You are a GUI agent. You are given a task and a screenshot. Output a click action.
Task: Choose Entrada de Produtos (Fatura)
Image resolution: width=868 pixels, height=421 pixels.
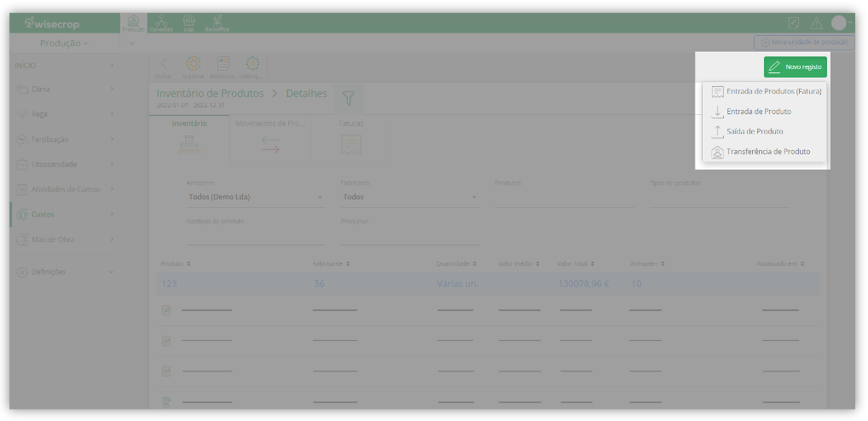tap(766, 91)
